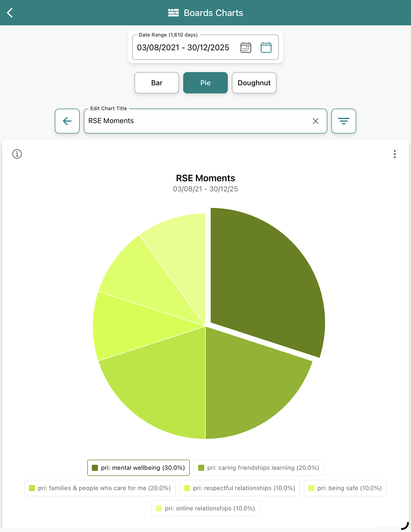
Task: Toggle the being safe legend entry
Action: (345, 488)
